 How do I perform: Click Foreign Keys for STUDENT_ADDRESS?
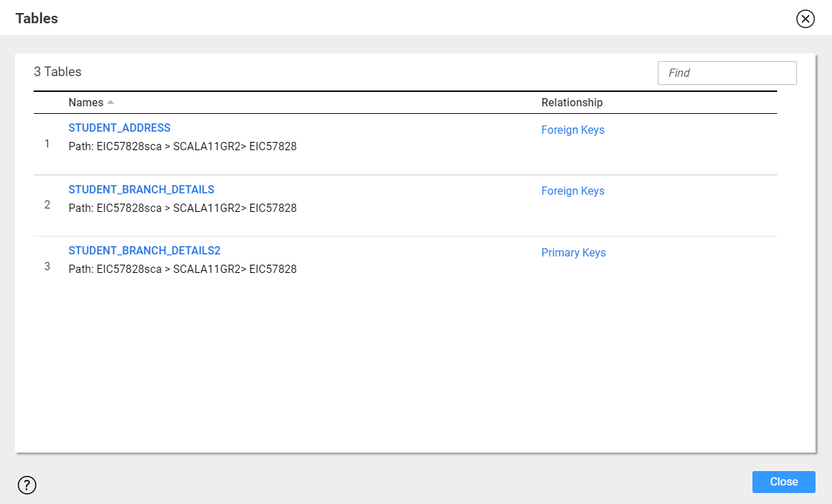[x=573, y=130]
